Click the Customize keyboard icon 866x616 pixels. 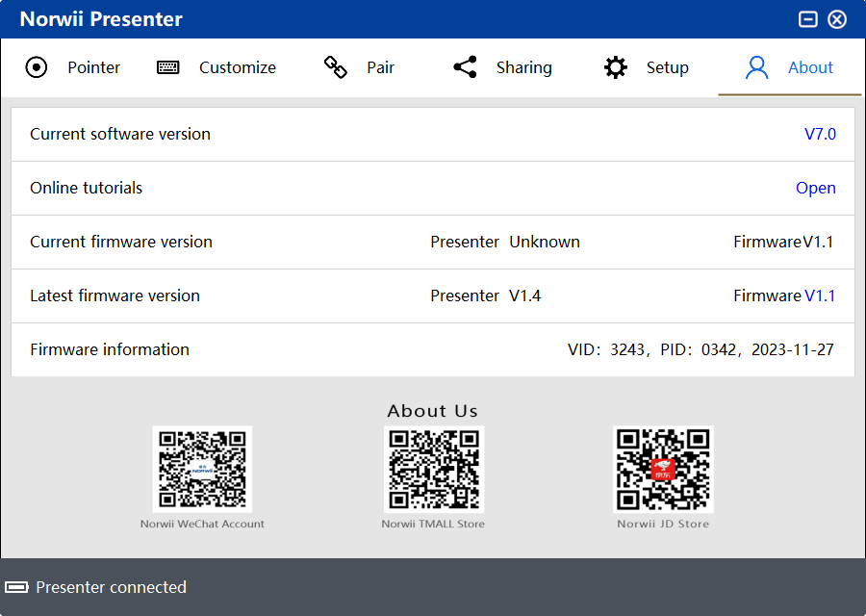tap(167, 67)
